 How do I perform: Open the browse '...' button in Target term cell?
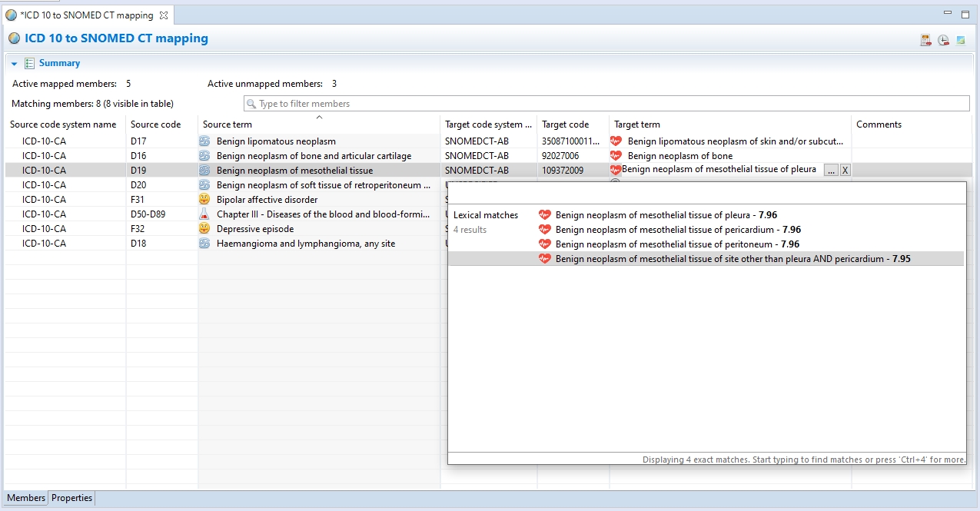point(831,171)
